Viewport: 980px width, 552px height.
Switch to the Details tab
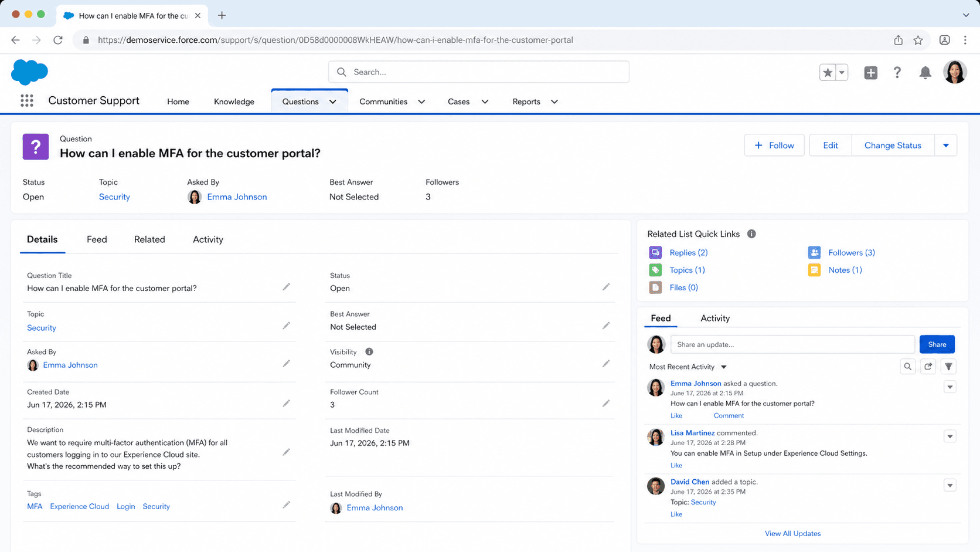pos(42,239)
